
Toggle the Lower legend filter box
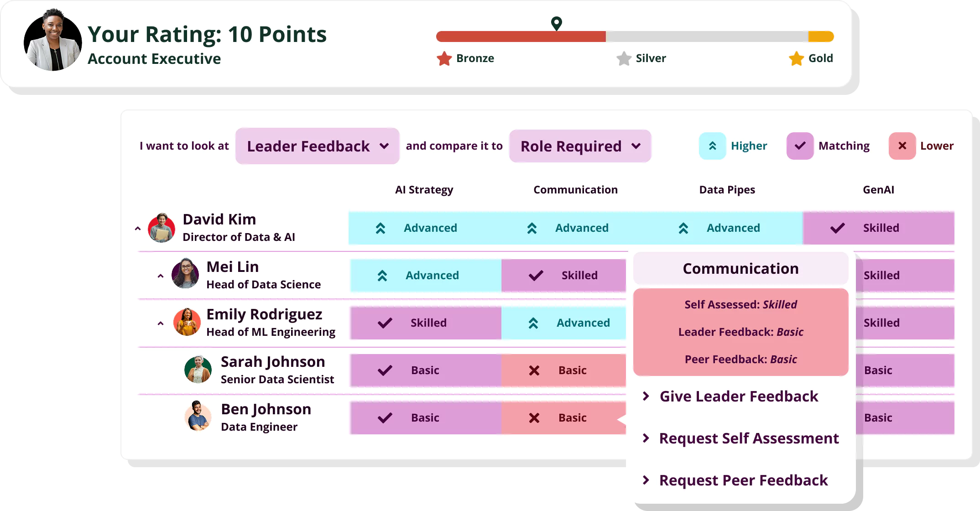click(x=902, y=146)
